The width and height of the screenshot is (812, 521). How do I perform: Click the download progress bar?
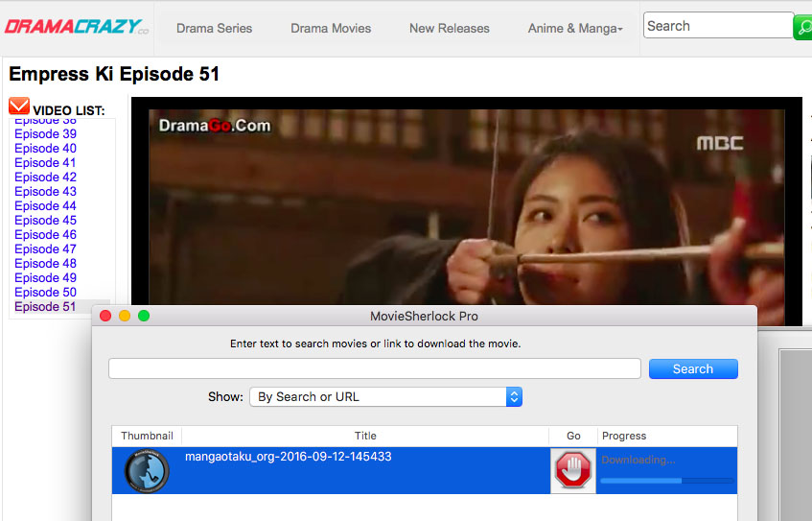click(667, 481)
